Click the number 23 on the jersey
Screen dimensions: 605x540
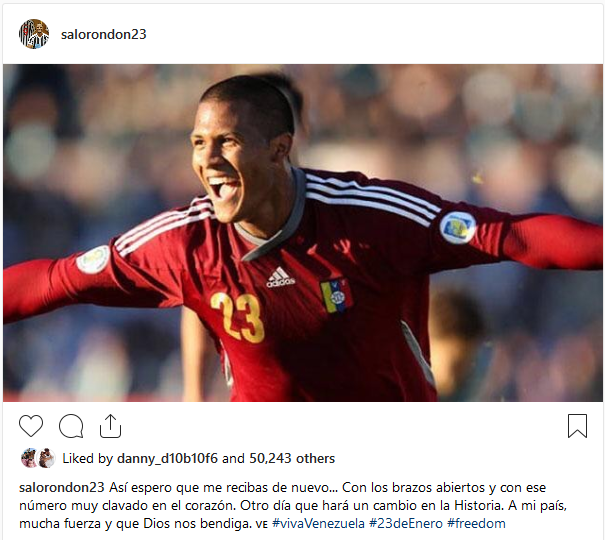point(238,317)
